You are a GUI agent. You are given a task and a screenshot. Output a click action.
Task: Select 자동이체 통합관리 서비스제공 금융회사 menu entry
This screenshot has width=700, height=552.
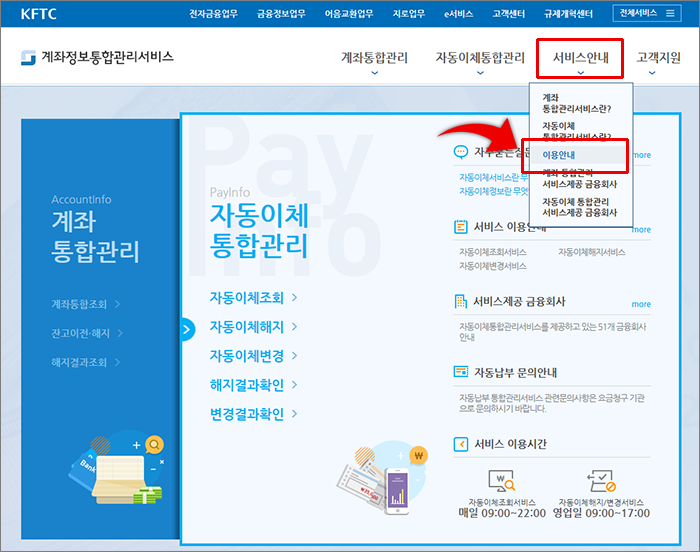coord(579,207)
